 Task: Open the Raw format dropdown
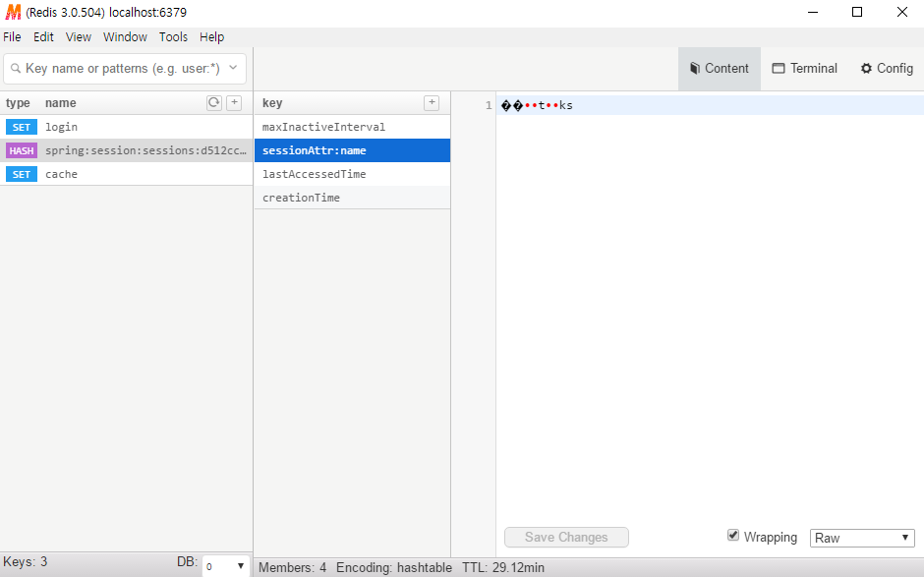click(x=862, y=538)
